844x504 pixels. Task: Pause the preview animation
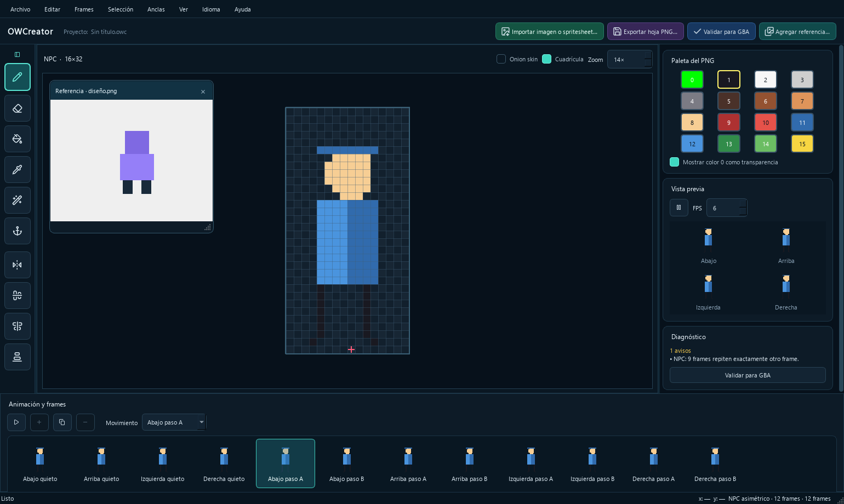click(x=678, y=208)
